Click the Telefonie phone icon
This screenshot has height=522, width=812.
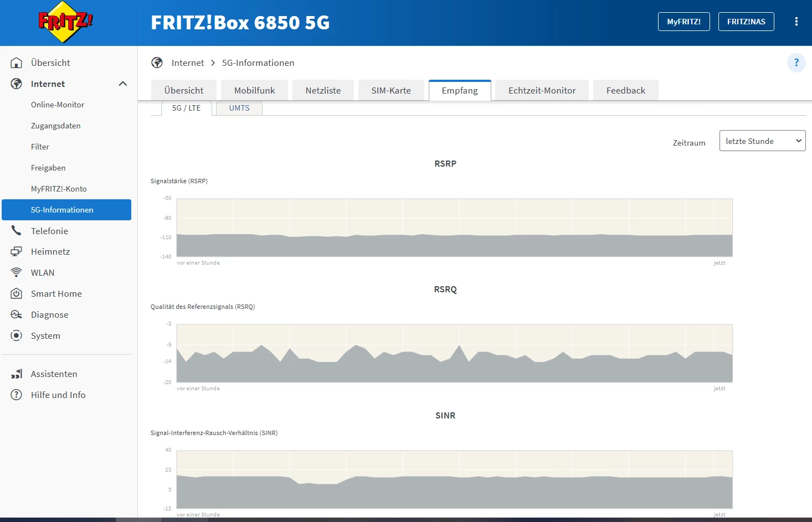17,231
